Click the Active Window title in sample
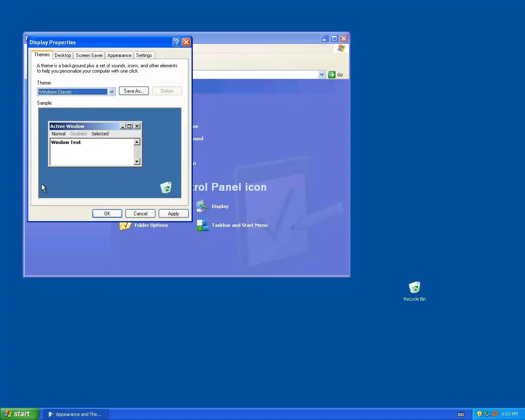525x420 pixels. [67, 126]
